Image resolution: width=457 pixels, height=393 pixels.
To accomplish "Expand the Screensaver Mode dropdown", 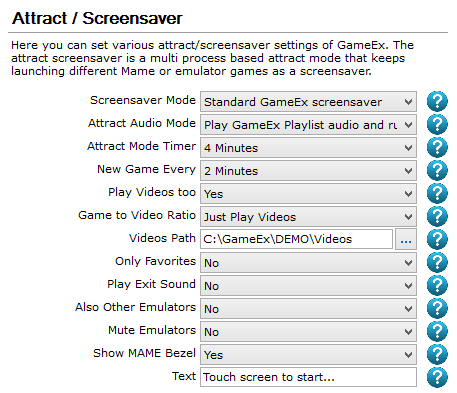I will click(308, 102).
